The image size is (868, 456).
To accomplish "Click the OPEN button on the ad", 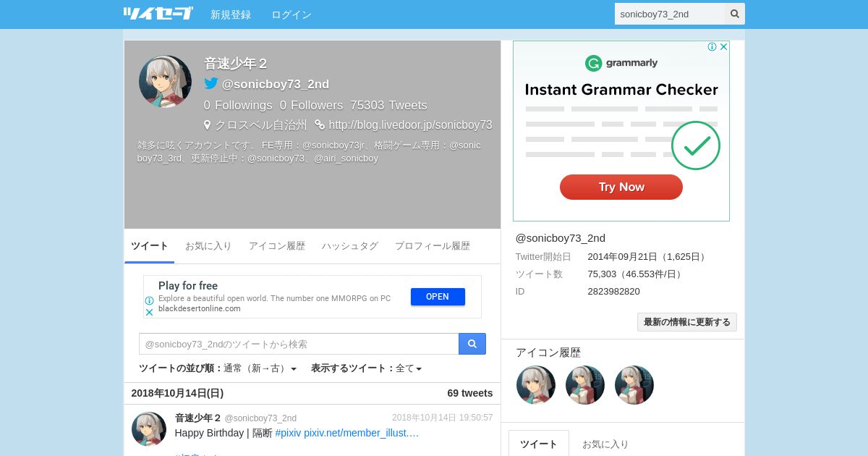I will [x=438, y=297].
